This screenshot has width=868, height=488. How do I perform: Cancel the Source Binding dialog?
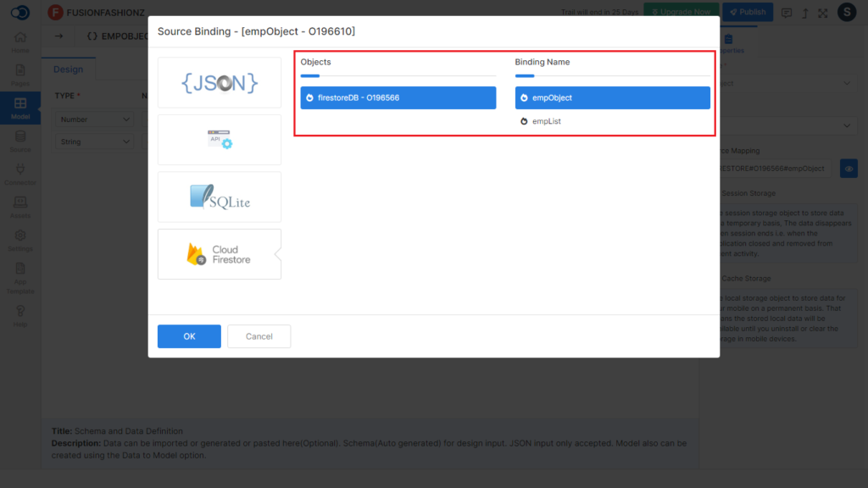259,336
